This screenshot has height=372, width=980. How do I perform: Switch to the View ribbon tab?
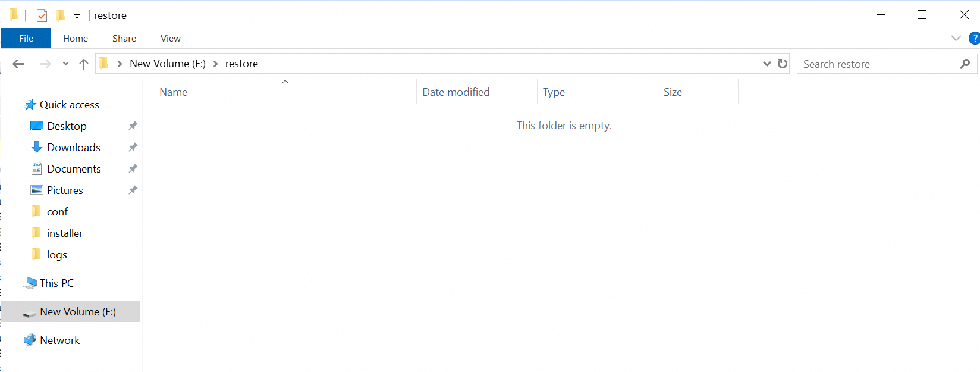coord(171,38)
